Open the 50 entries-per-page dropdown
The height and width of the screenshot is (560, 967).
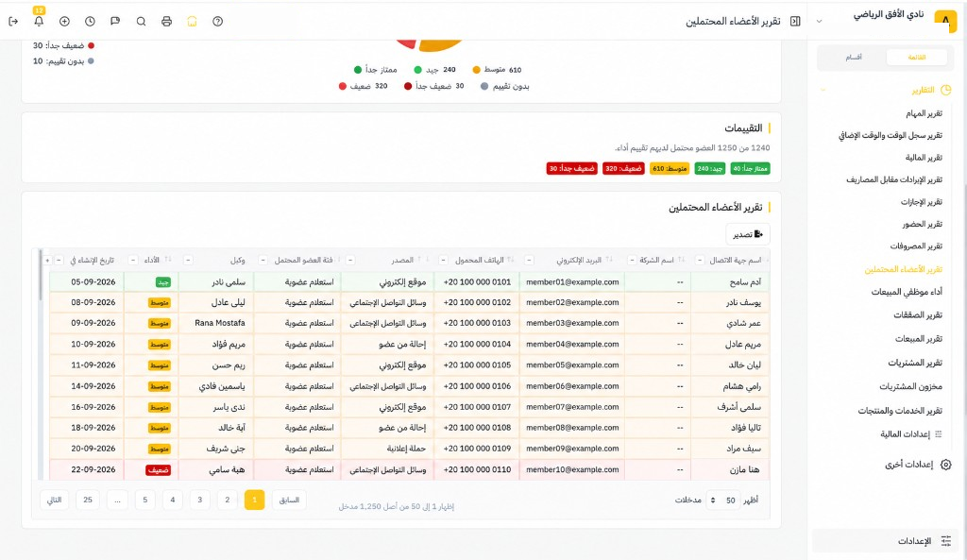[722, 501]
